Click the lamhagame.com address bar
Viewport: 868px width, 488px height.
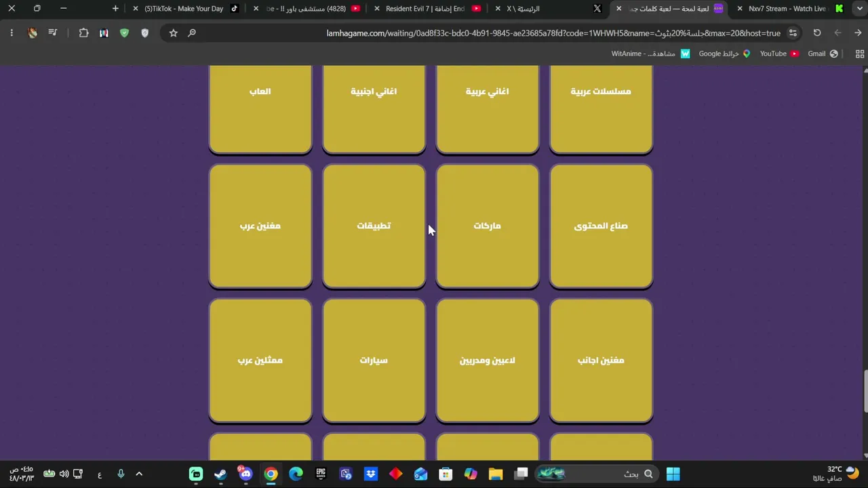[553, 33]
